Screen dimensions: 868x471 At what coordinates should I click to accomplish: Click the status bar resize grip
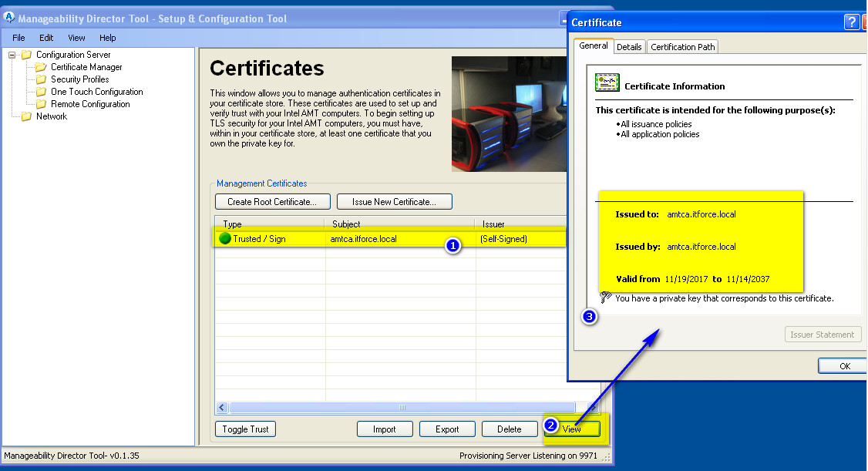click(606, 457)
